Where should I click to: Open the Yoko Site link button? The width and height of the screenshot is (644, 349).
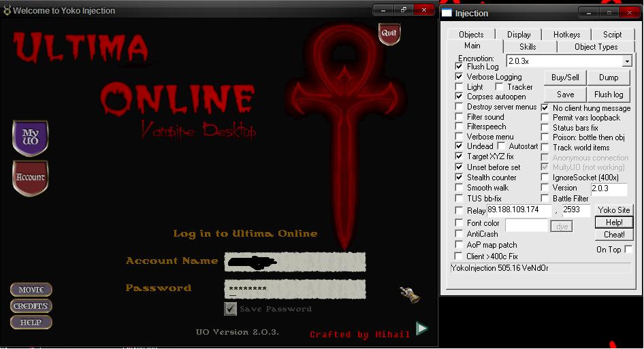point(613,210)
